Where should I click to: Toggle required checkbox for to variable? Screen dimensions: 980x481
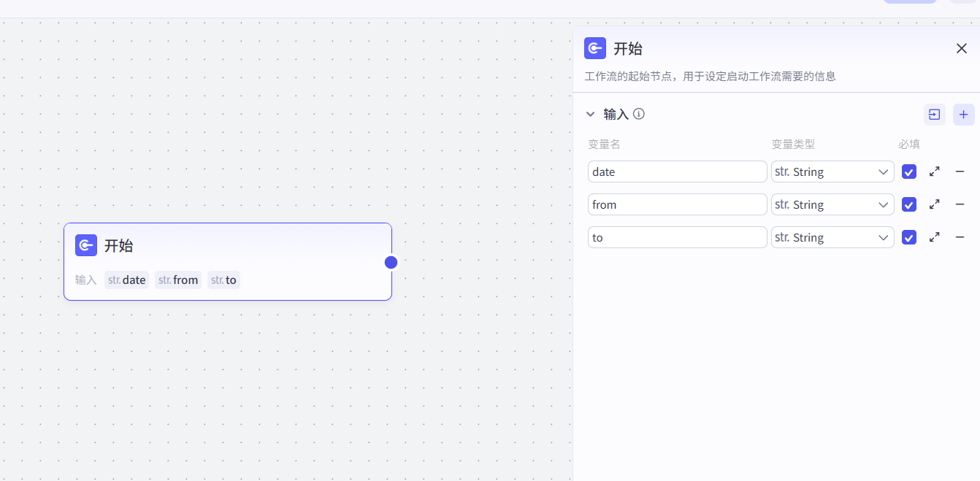[908, 237]
